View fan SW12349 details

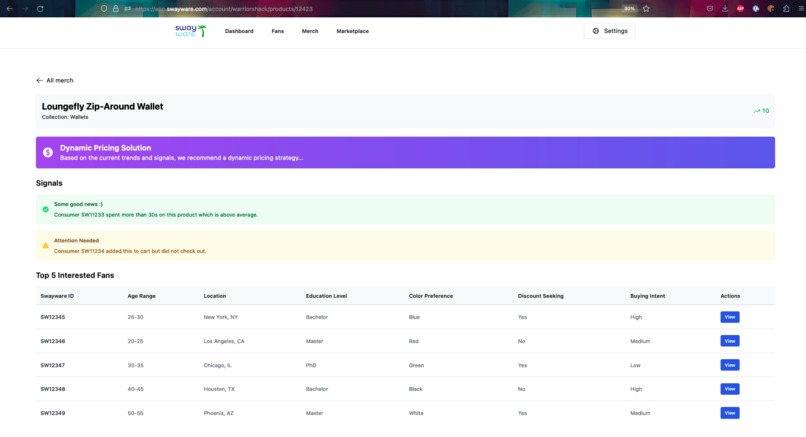pos(730,413)
